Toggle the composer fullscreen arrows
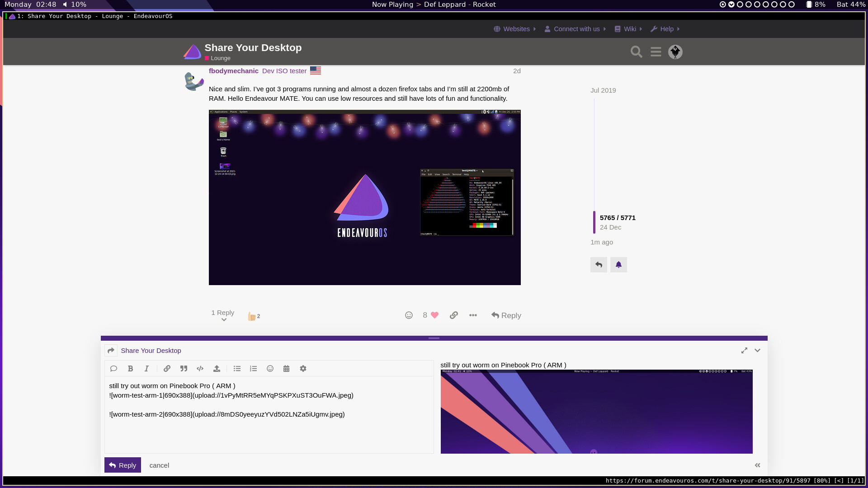Image resolution: width=868 pixels, height=488 pixels. [x=744, y=351]
